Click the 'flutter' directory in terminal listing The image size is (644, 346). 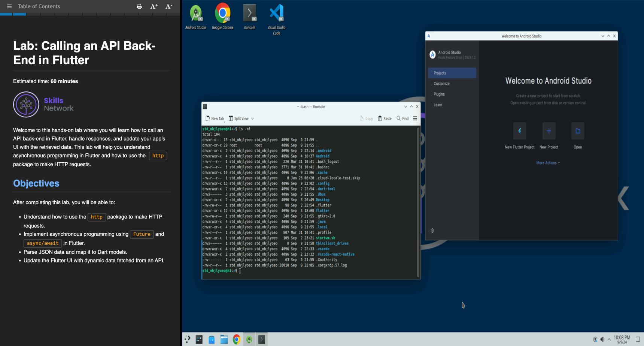[322, 211]
